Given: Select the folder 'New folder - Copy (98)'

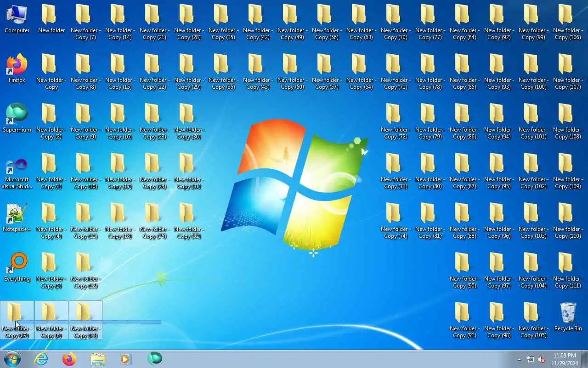Looking at the screenshot, I should (x=499, y=320).
